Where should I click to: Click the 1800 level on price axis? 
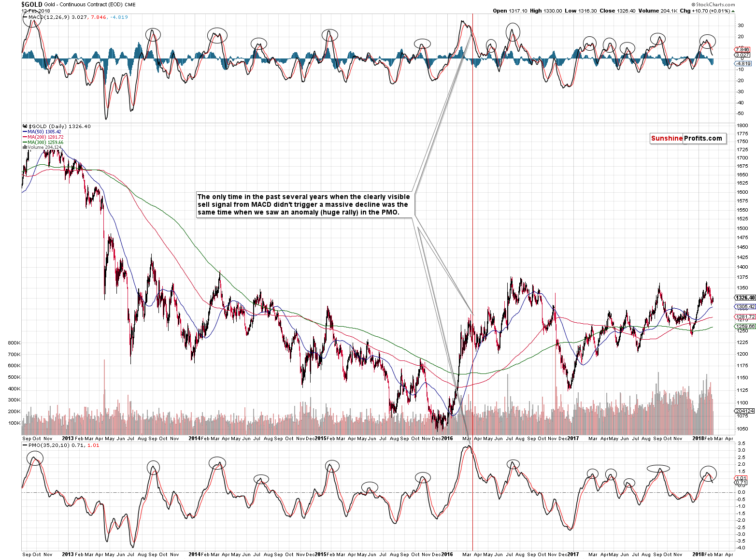[742, 126]
